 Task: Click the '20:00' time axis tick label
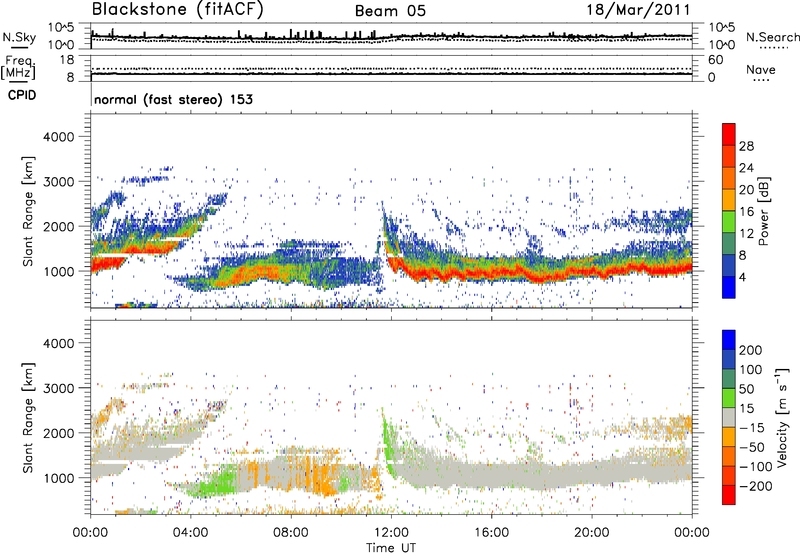click(x=591, y=533)
